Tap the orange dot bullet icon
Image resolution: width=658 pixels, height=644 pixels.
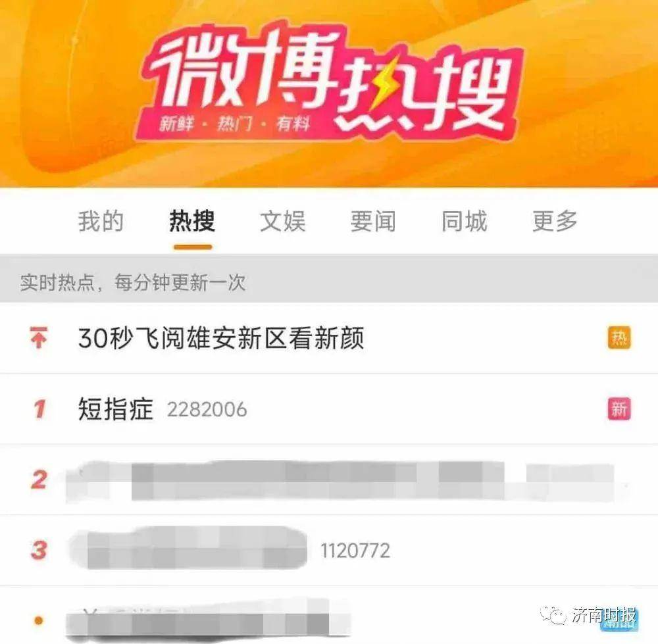39,620
